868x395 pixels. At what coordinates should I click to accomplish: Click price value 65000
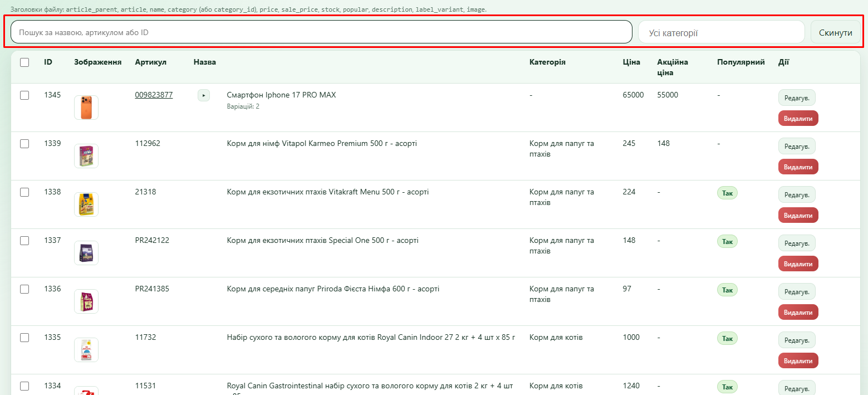click(633, 95)
